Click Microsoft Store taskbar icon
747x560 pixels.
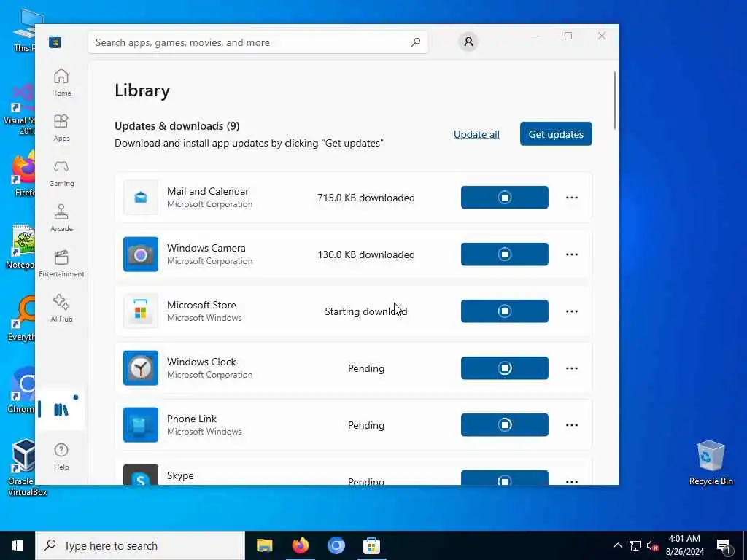tap(371, 545)
